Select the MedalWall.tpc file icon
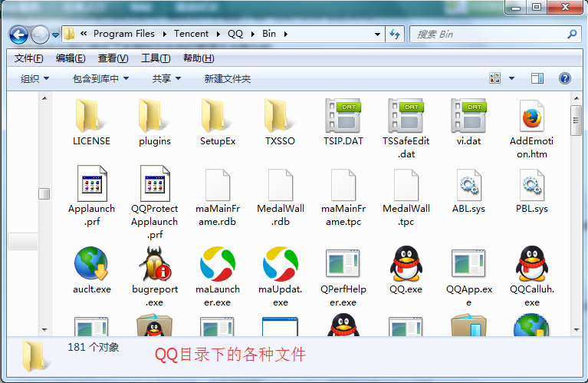The image size is (588, 383). [x=406, y=185]
